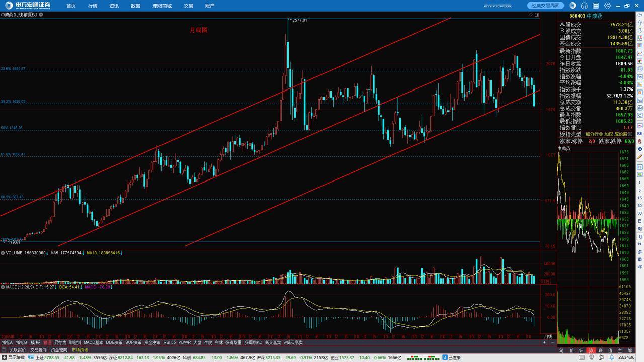This screenshot has height=362, width=644.
Task: Apply RSI 55 indicator
Action: pyautogui.click(x=170, y=342)
